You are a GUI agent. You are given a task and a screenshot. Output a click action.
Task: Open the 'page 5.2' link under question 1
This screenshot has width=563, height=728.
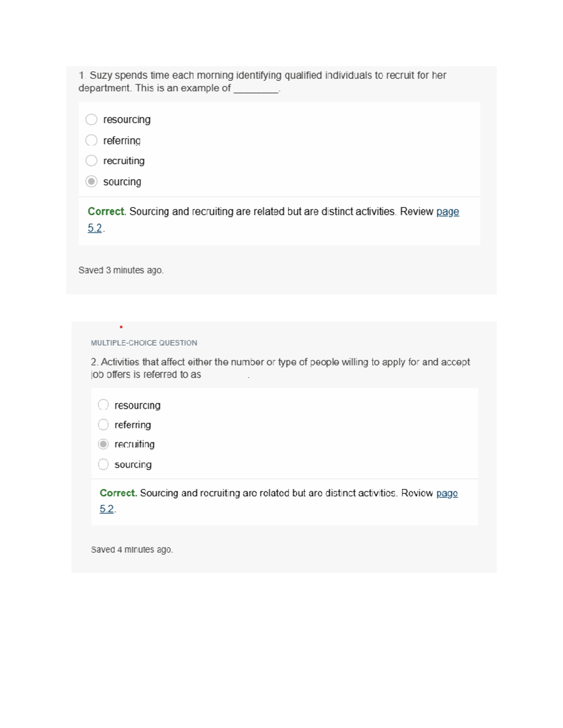(x=447, y=212)
